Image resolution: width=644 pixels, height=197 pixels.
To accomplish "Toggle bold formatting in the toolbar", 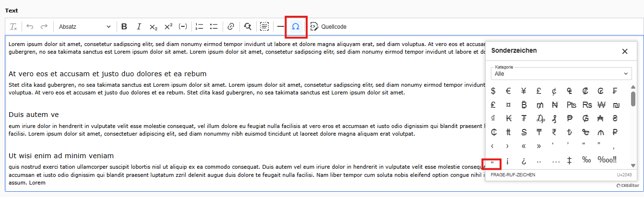I will [x=124, y=27].
